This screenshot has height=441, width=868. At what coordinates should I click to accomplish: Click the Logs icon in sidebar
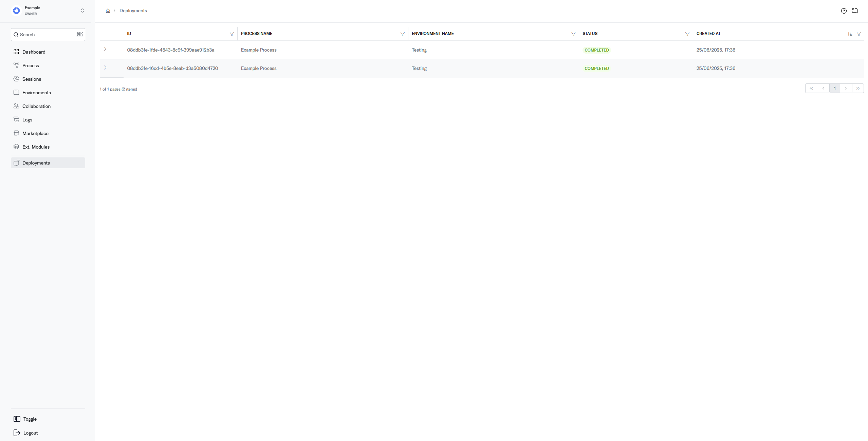pyautogui.click(x=16, y=119)
